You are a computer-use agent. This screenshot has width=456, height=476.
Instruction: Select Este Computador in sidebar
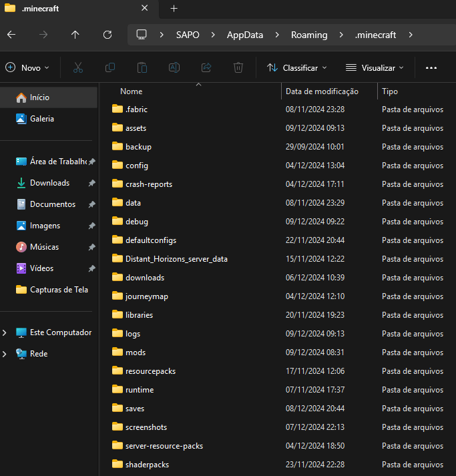coord(49,332)
